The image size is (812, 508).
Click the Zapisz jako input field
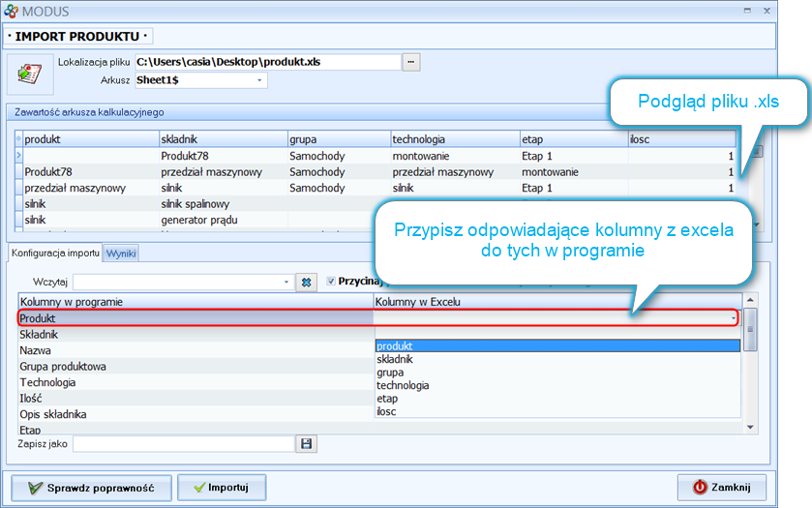pyautogui.click(x=183, y=444)
